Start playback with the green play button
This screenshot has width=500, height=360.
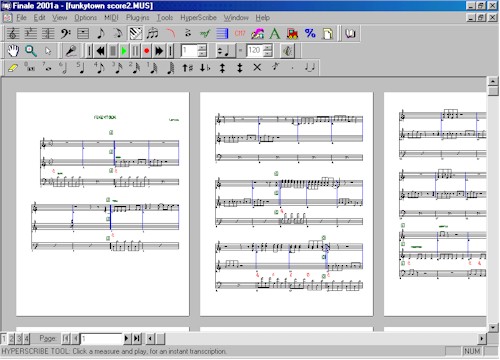click(124, 51)
